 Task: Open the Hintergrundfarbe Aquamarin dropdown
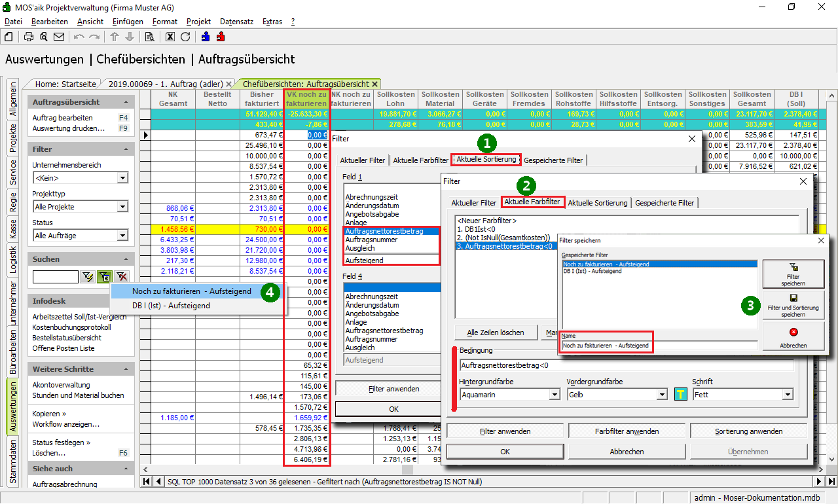555,395
